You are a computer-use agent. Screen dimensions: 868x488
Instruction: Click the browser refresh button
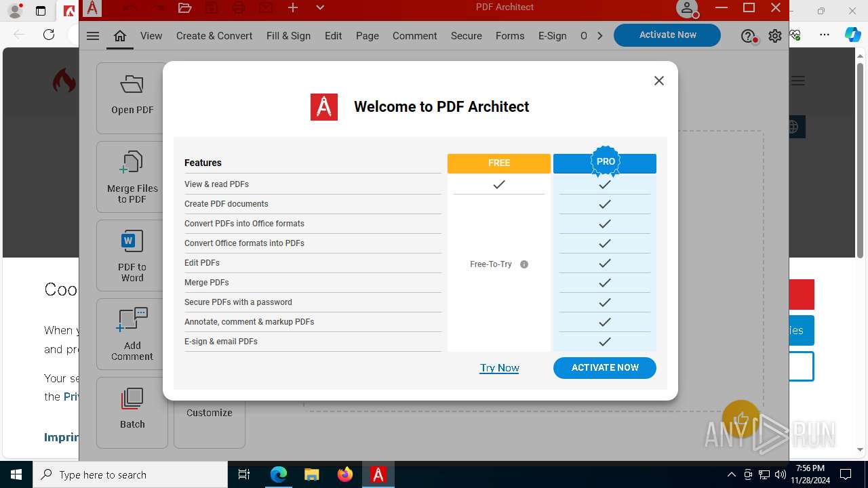coord(48,35)
